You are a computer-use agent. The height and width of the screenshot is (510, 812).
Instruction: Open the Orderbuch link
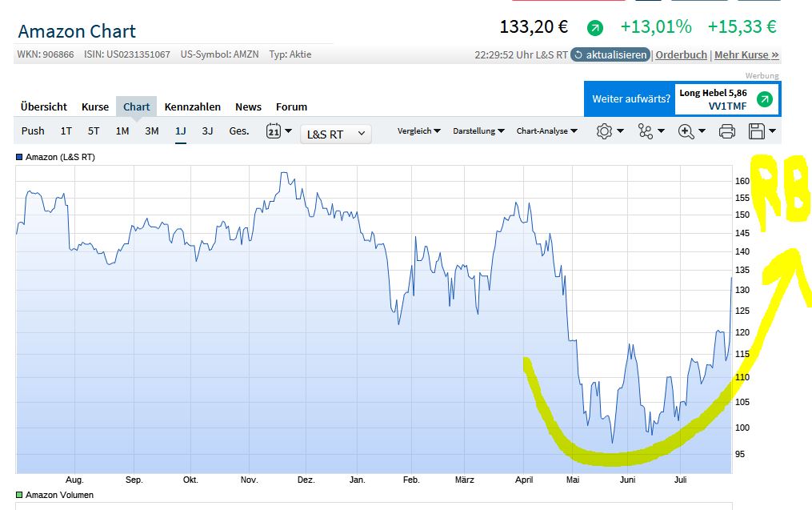681,55
